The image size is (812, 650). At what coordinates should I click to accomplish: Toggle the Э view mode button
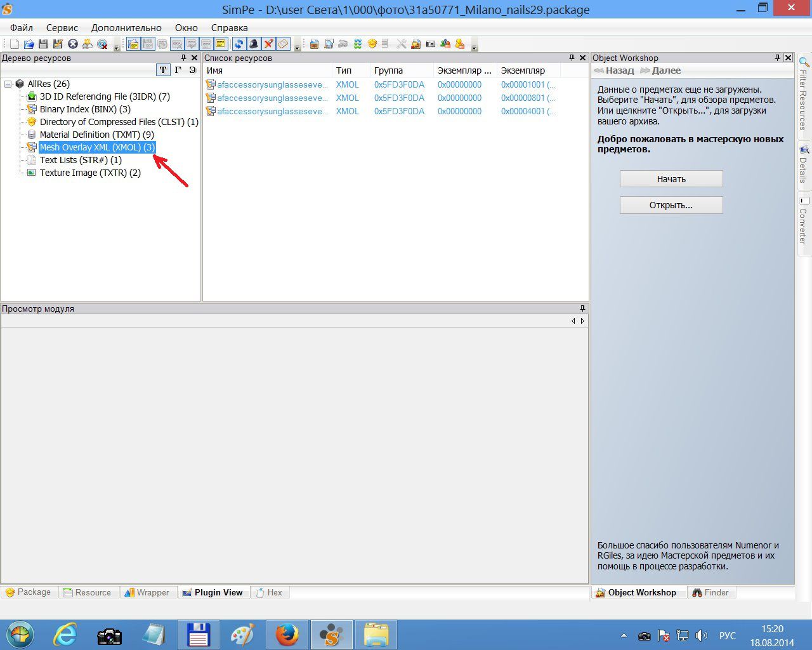pos(192,70)
